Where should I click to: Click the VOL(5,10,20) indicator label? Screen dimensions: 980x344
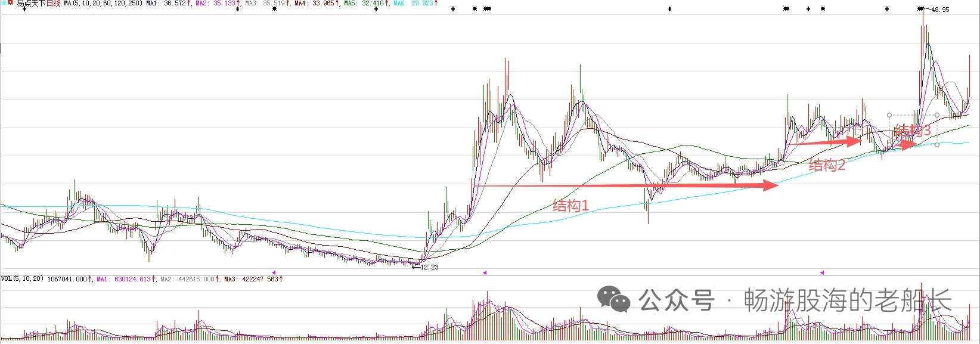click(22, 278)
